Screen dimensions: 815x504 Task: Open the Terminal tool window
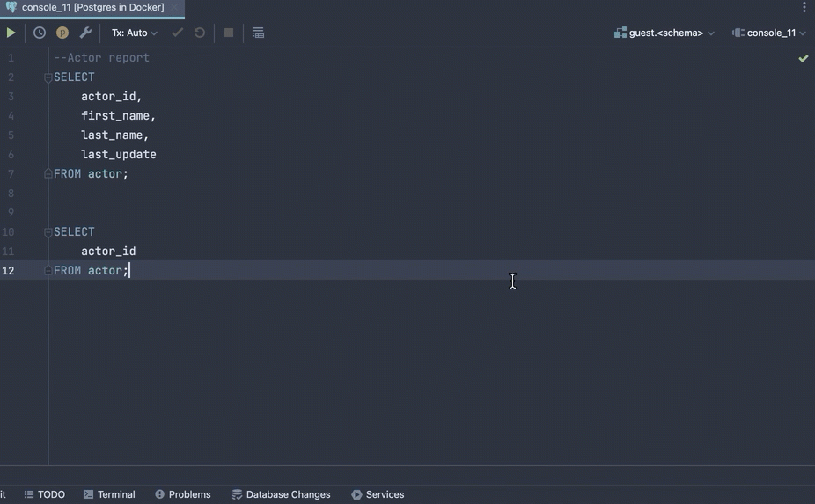click(109, 494)
